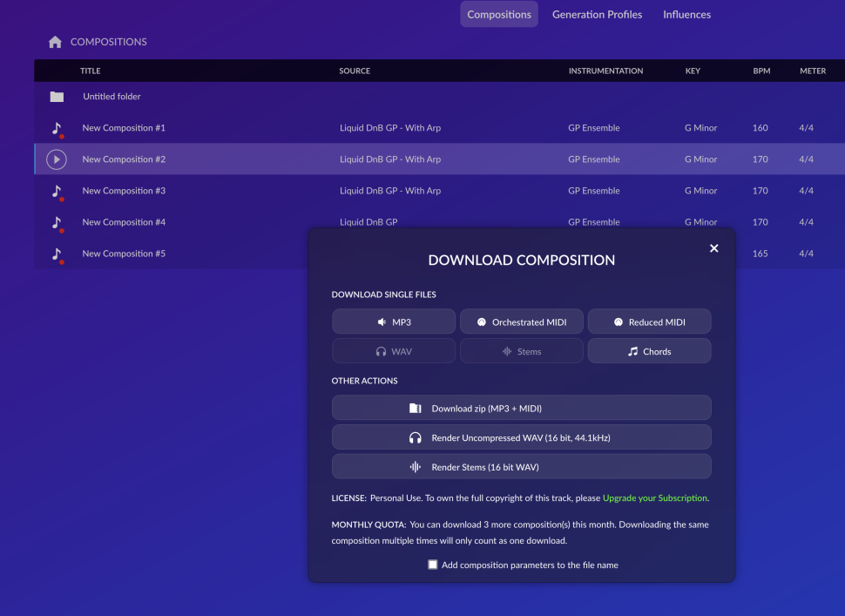This screenshot has height=616, width=845.
Task: Download the Orchestrated MIDI file
Action: pos(521,322)
